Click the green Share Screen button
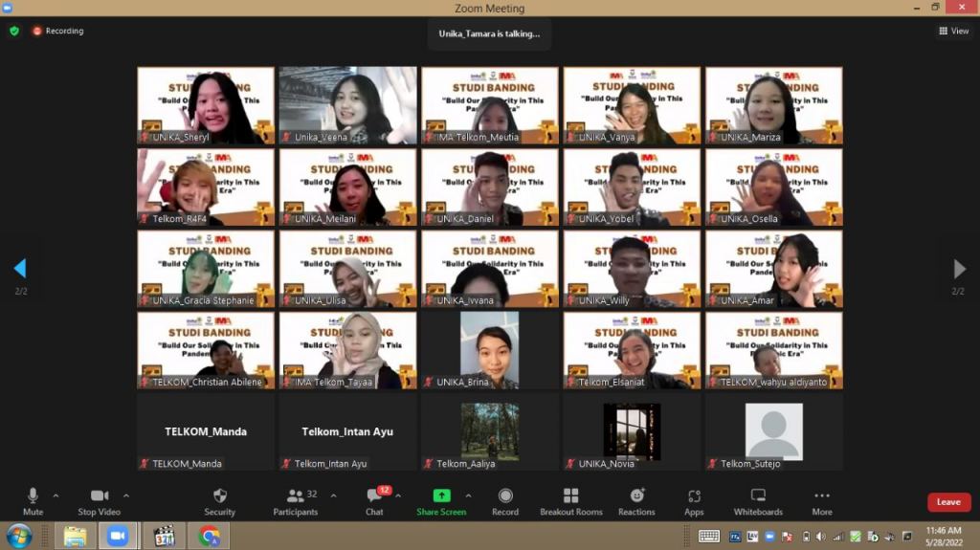This screenshot has width=980, height=550. click(x=441, y=502)
